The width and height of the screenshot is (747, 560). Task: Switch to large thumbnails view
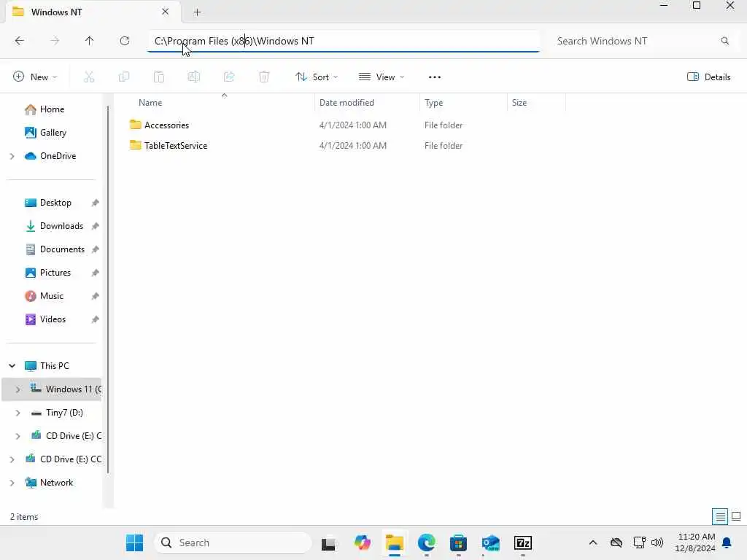(x=736, y=517)
